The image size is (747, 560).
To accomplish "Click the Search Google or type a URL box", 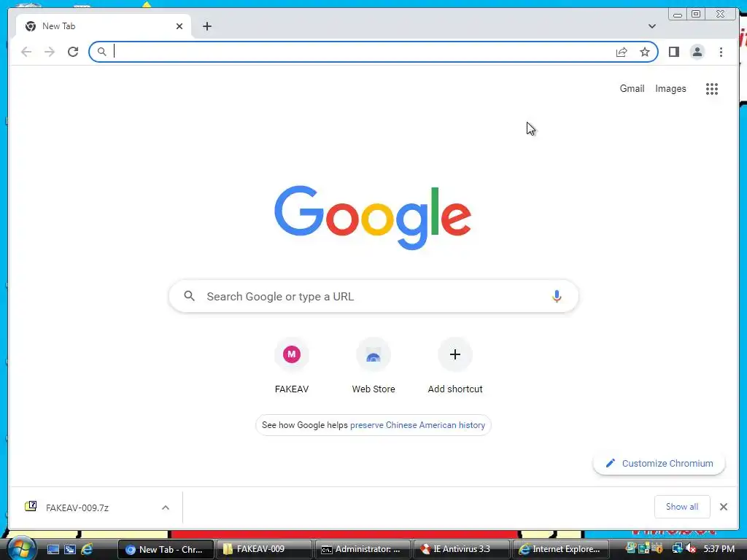I will click(373, 296).
